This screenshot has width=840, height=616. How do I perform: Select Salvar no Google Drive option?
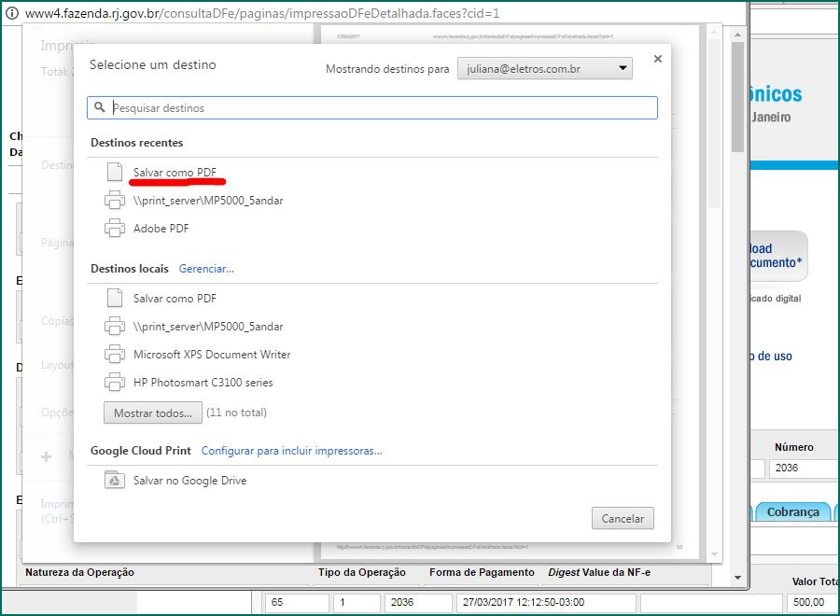click(189, 481)
